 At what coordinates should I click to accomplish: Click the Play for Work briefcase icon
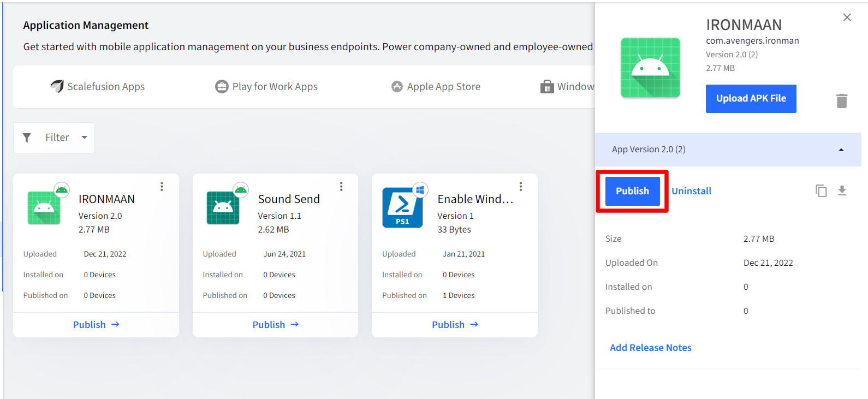point(222,87)
